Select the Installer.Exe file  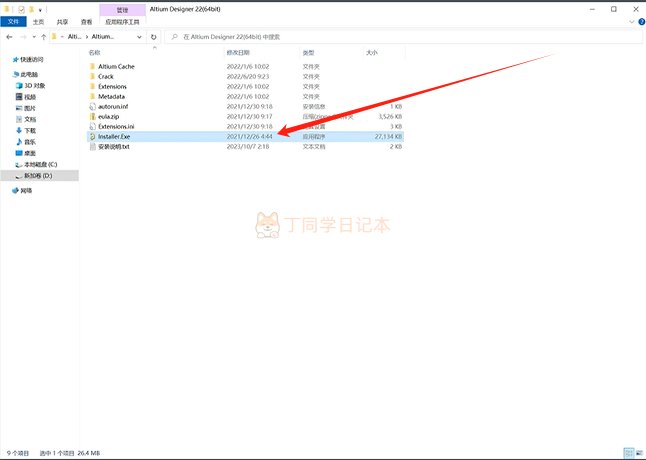pos(245,136)
